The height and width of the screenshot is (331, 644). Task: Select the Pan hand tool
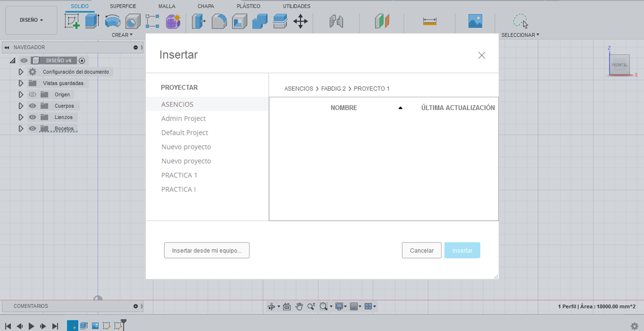[x=299, y=307]
